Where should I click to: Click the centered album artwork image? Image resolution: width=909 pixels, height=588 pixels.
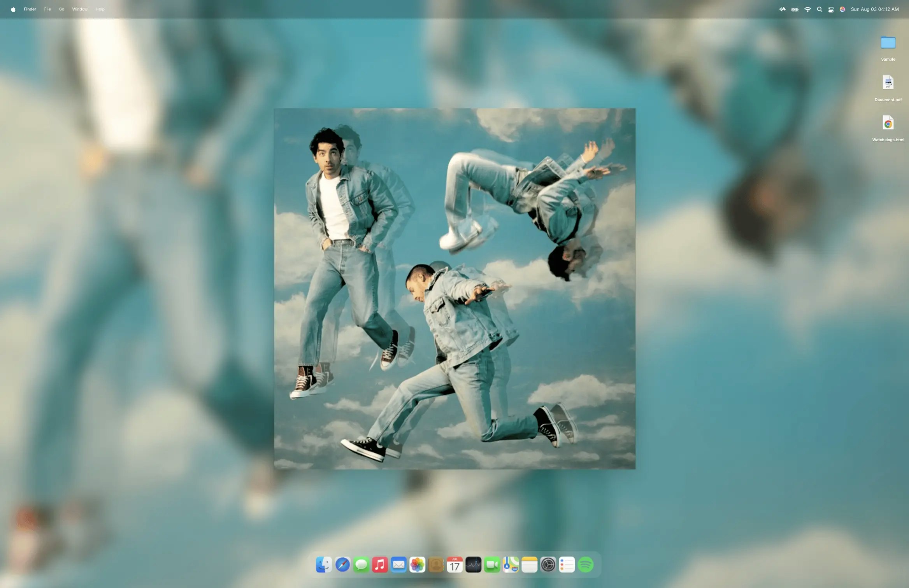point(454,289)
